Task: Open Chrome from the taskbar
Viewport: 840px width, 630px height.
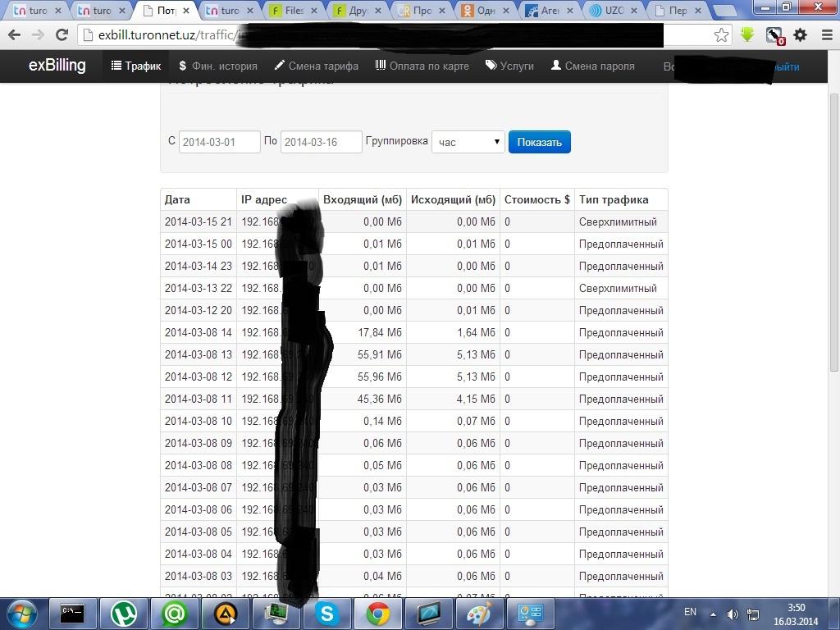Action: point(378,614)
